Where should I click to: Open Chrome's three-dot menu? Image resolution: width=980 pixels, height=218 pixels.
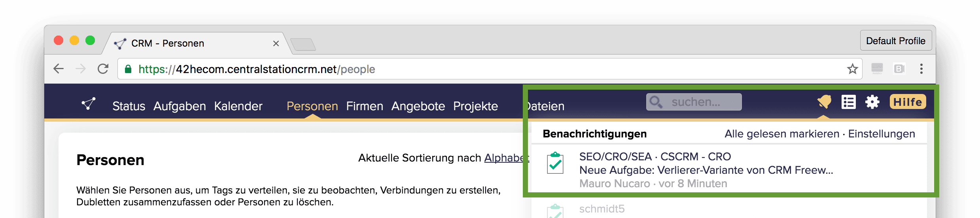point(921,69)
